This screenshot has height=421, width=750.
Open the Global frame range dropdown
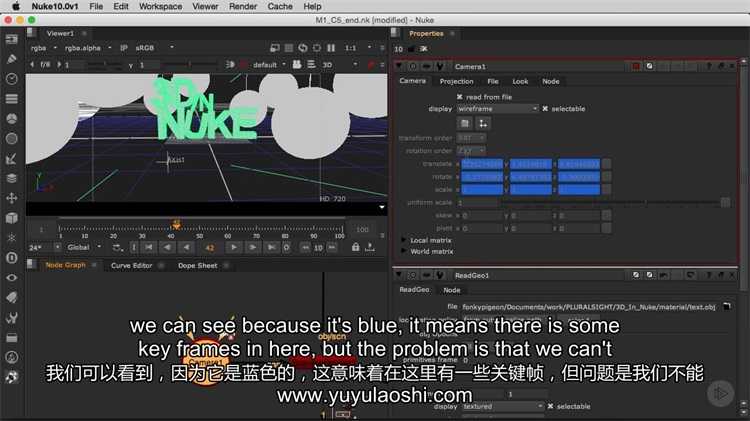tap(84, 247)
